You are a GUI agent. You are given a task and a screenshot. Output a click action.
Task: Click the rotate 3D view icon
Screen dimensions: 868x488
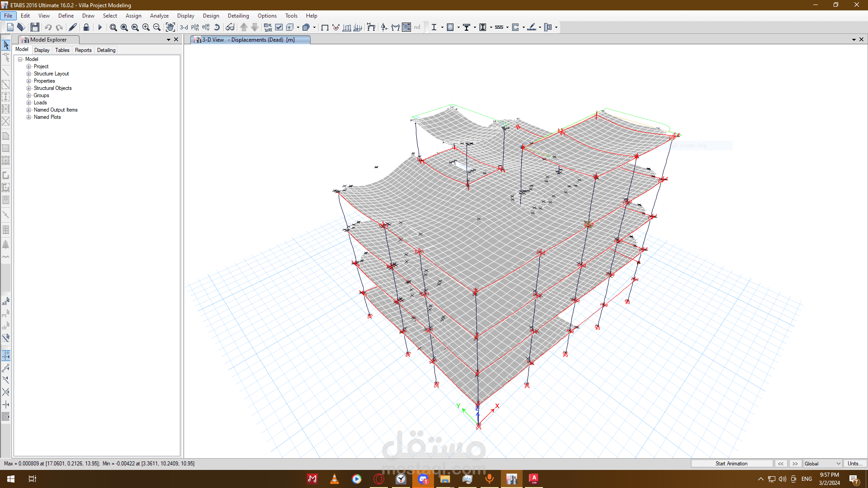pos(217,27)
